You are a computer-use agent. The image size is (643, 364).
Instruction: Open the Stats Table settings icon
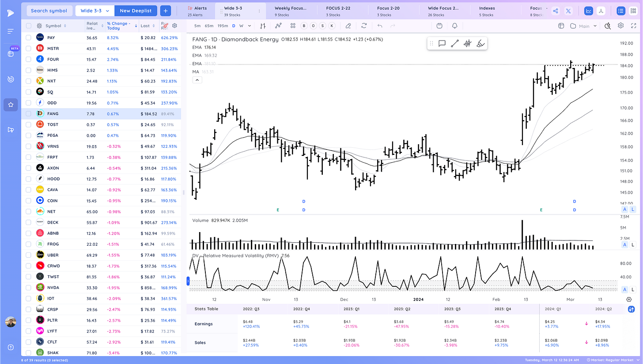coord(632,309)
